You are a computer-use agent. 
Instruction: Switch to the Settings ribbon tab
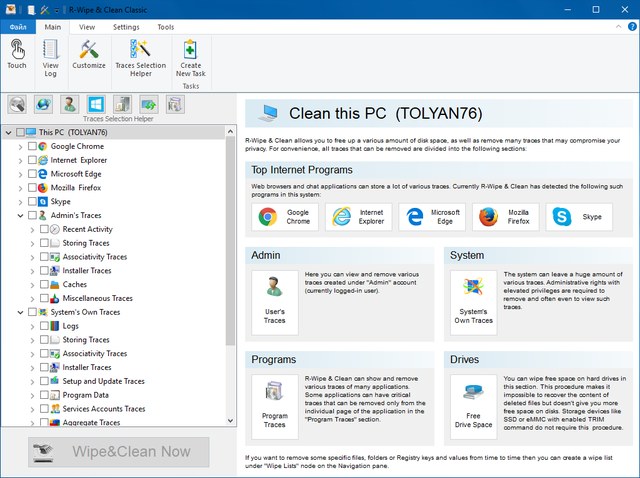click(x=126, y=27)
